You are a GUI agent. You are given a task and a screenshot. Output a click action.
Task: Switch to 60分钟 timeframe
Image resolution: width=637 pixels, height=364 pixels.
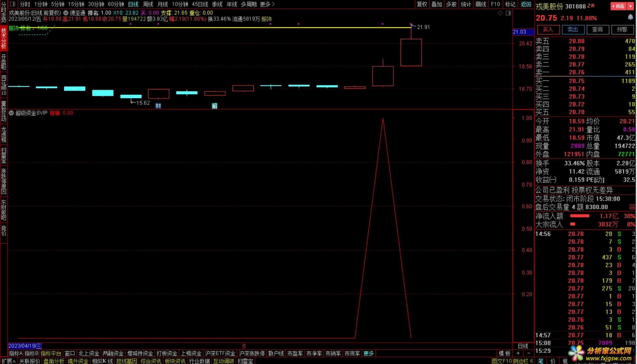pyautogui.click(x=116, y=4)
